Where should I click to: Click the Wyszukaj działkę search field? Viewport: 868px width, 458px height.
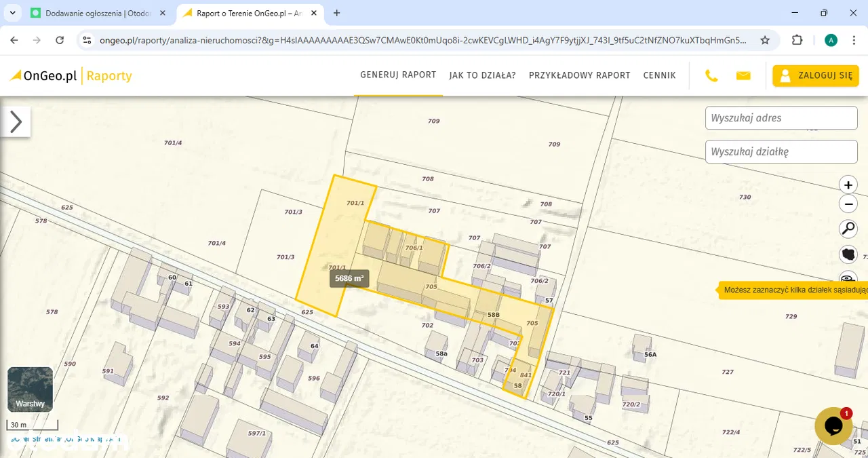781,152
